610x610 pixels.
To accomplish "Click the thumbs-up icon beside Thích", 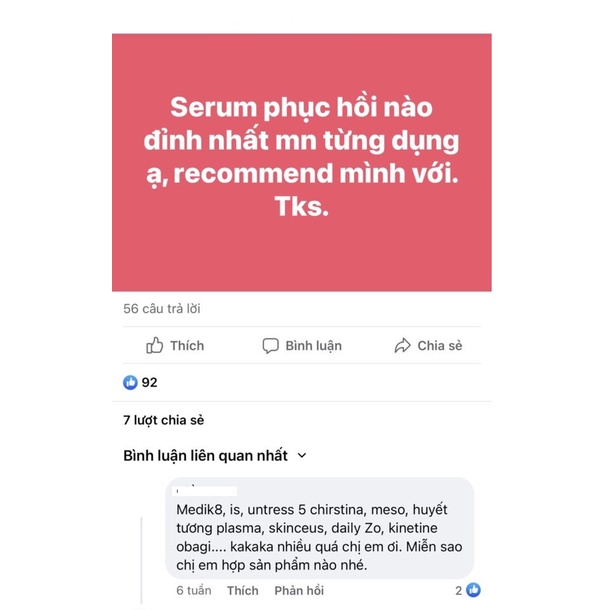I will coord(154,345).
